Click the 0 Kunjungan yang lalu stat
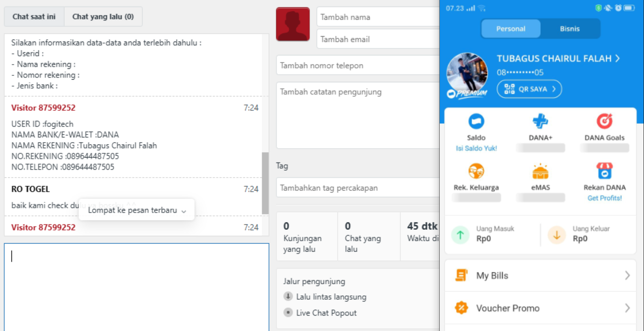Viewport: 644px width, 331px height. [307, 236]
